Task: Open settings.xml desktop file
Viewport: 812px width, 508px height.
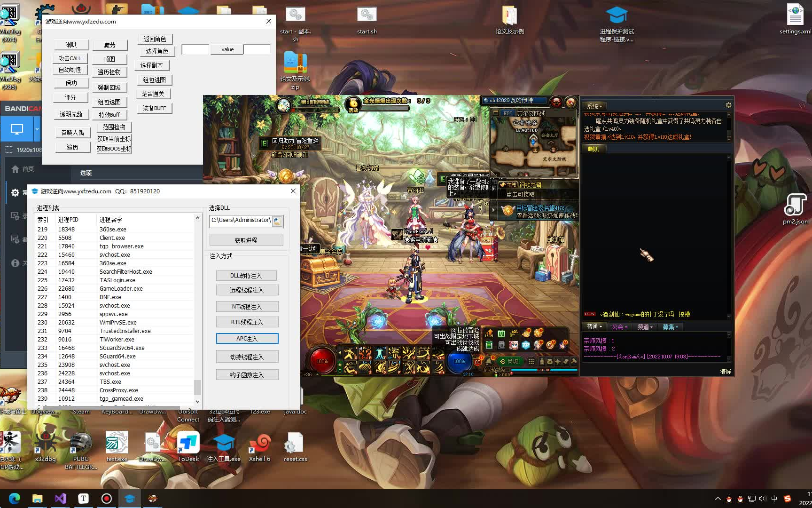Action: pos(795,19)
